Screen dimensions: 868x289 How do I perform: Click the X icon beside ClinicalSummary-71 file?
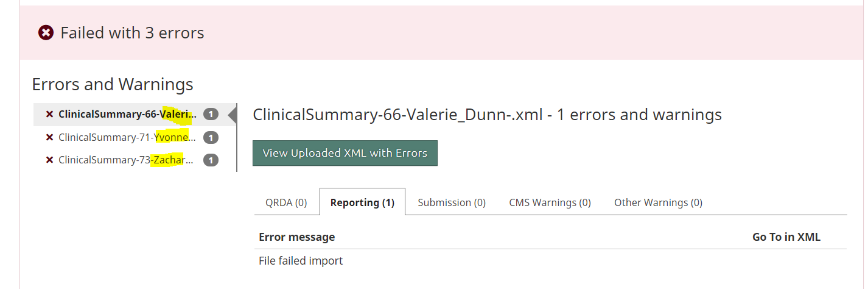point(50,138)
